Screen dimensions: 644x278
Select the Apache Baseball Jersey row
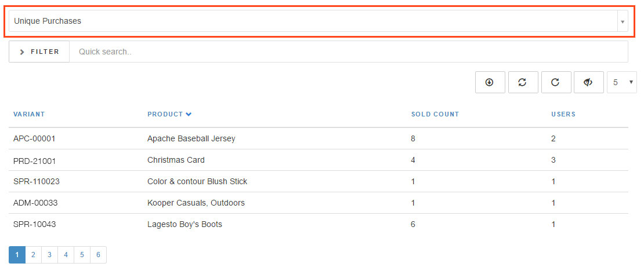[319, 138]
